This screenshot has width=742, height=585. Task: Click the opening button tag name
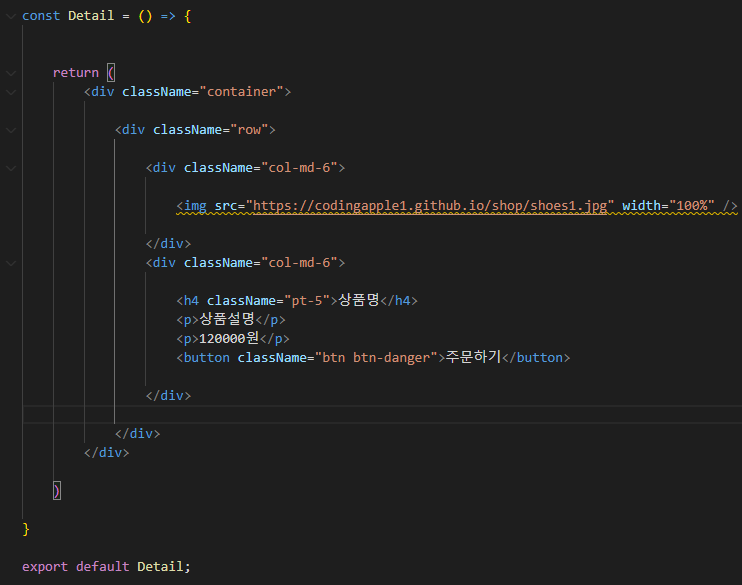pos(206,357)
